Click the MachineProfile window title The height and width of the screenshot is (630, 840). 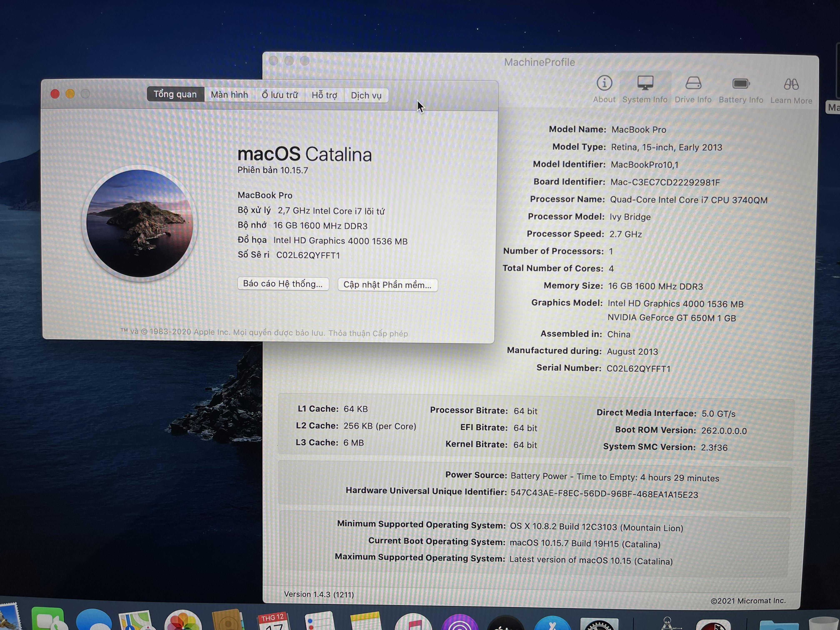tap(539, 62)
